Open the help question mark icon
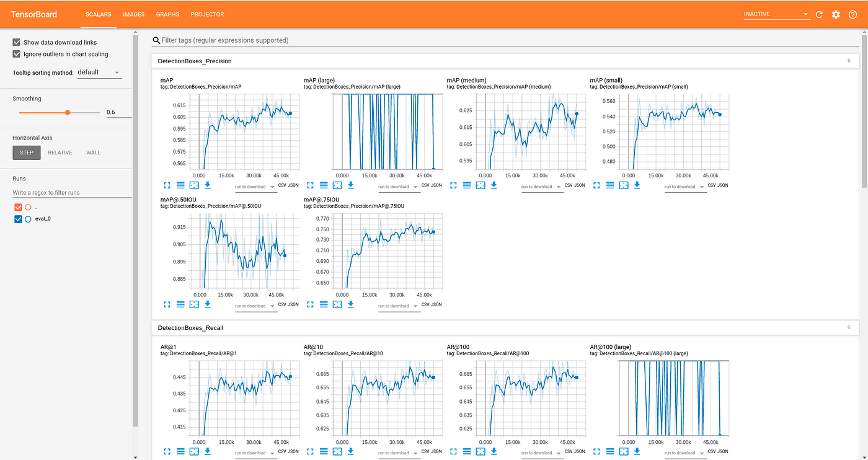868x460 pixels. coord(852,14)
